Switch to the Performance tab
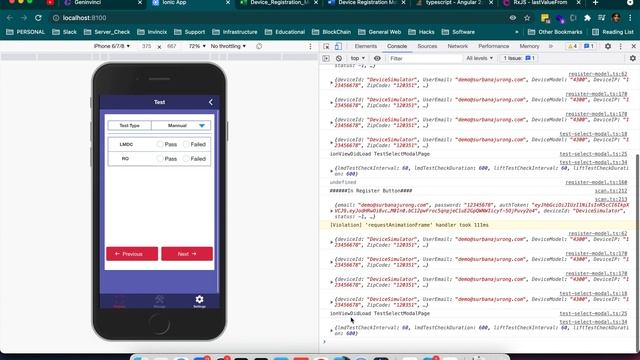The image size is (640, 360). coord(493,46)
